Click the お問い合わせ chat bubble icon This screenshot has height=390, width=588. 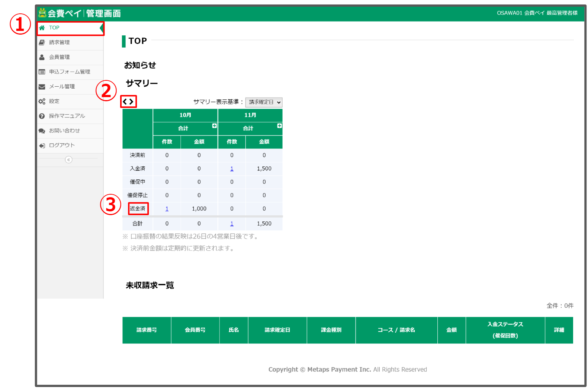coord(42,131)
